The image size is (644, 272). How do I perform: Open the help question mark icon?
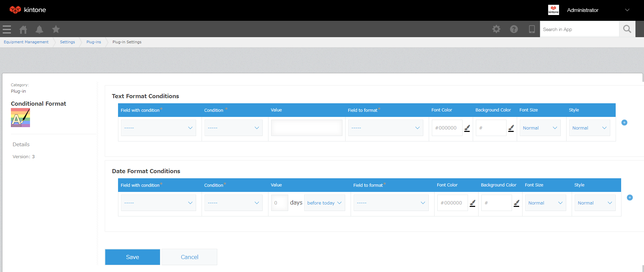(514, 29)
